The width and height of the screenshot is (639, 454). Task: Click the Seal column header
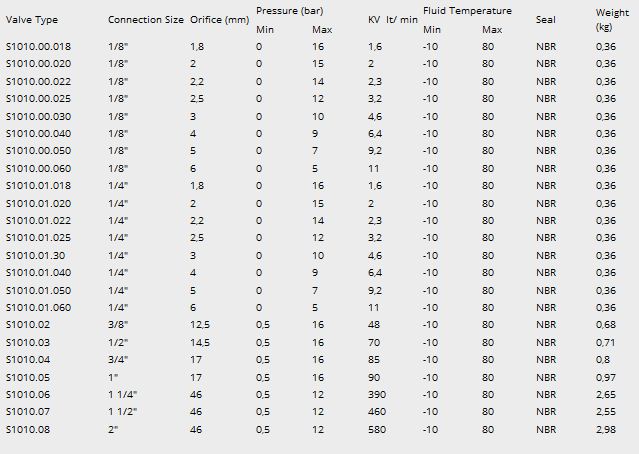coord(545,20)
